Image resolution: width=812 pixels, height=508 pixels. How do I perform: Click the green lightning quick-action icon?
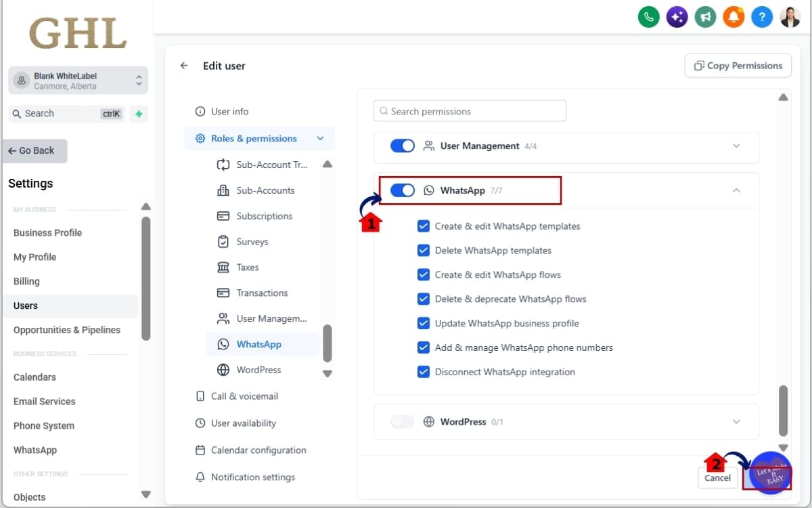point(139,114)
